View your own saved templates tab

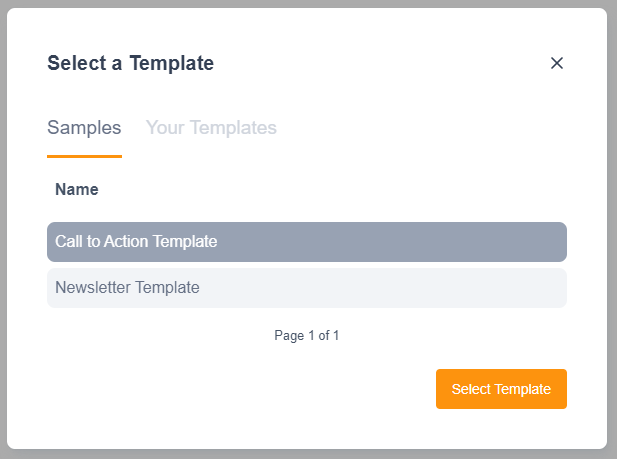211,128
